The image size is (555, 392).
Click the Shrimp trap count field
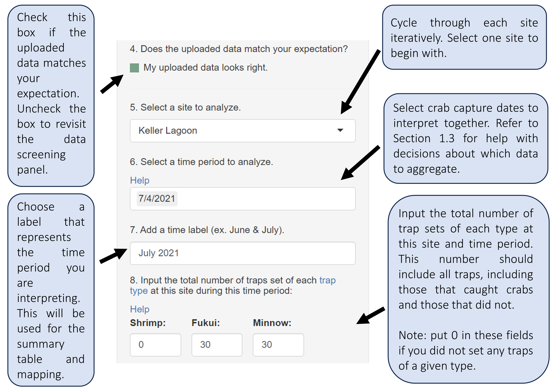[x=155, y=345]
